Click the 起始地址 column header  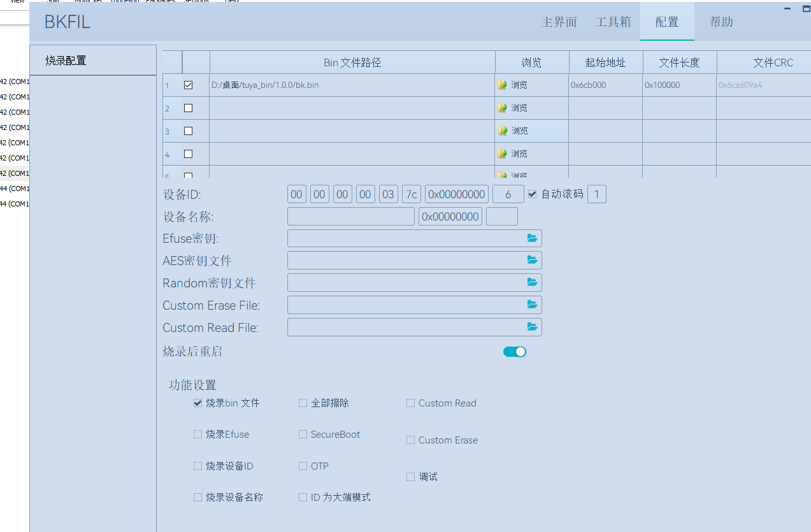click(x=606, y=62)
